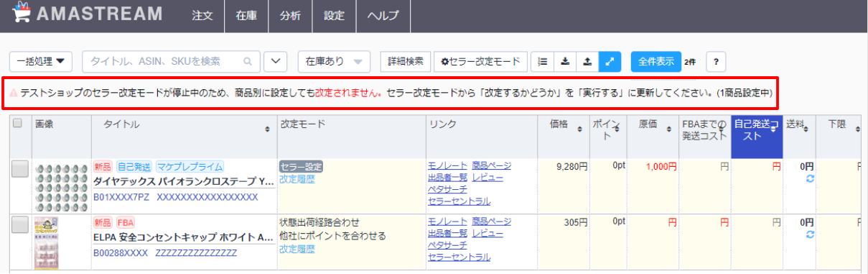
Task: Click 出品者一覧 link in ELPA row
Action: [447, 233]
